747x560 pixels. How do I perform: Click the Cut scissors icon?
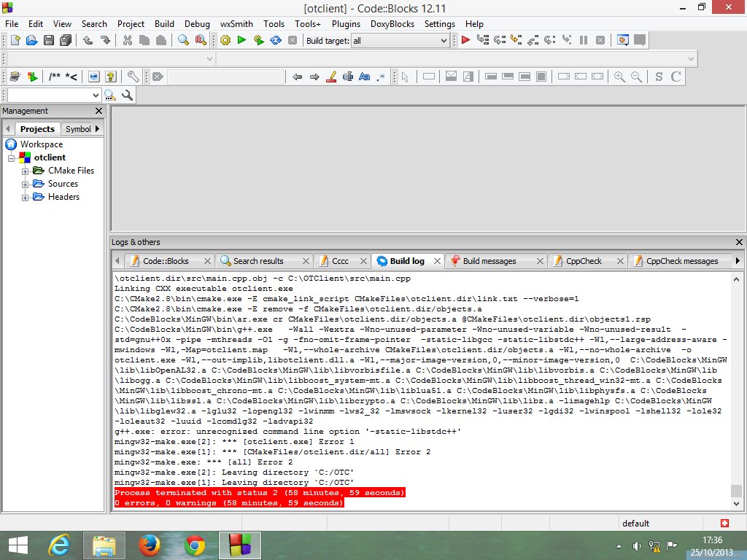(x=127, y=41)
